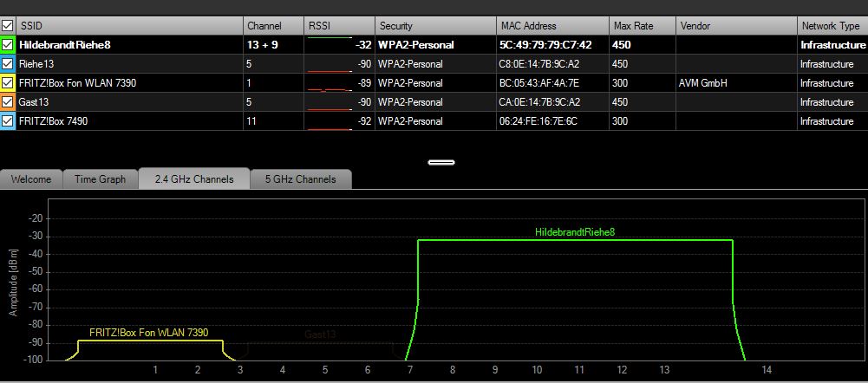Sort by the Channel column header
Image resolution: width=868 pixels, height=383 pixels.
click(x=273, y=26)
